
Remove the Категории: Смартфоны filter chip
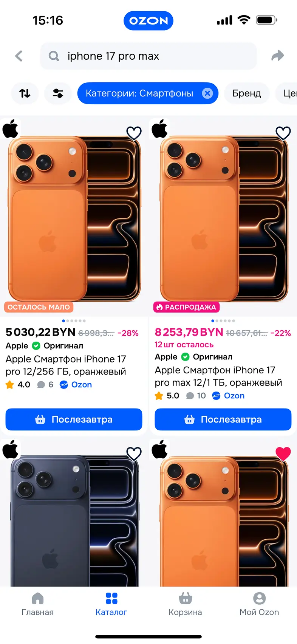207,93
